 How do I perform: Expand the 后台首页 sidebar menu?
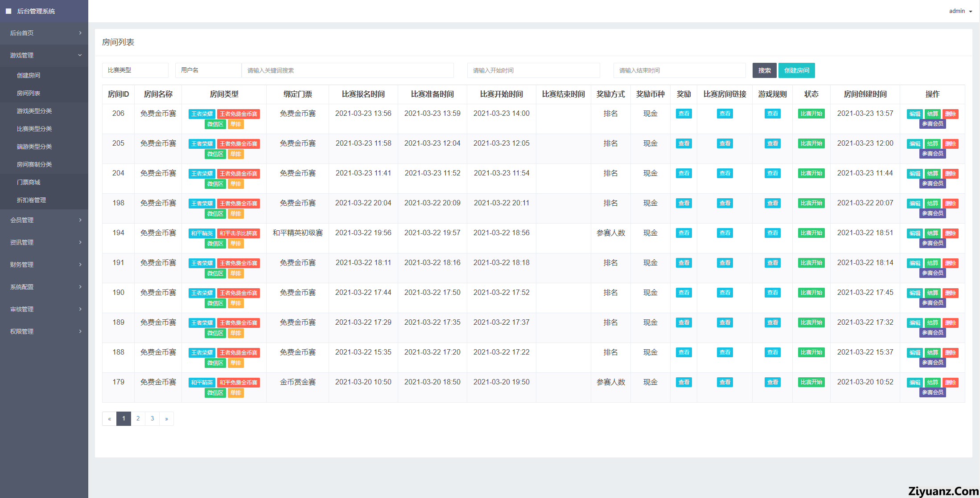(x=44, y=33)
